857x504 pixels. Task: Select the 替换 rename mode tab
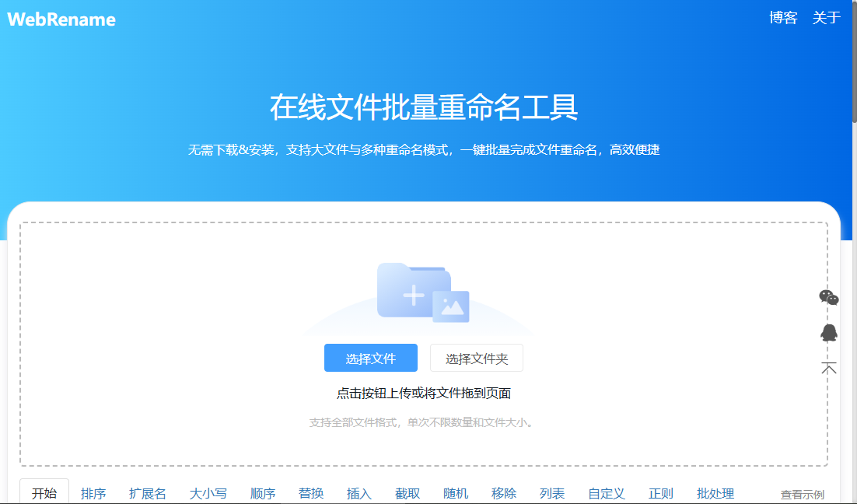click(x=310, y=493)
